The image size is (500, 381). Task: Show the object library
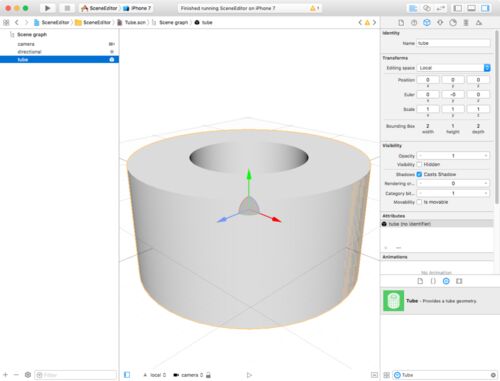coord(446,281)
